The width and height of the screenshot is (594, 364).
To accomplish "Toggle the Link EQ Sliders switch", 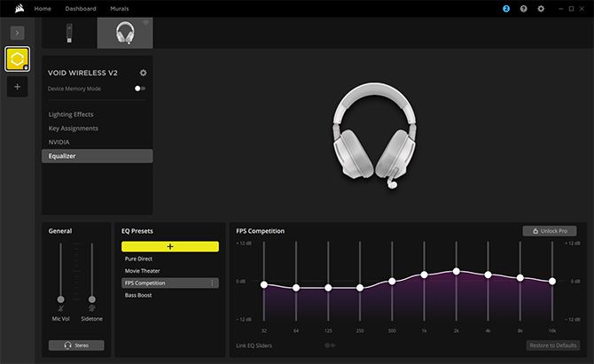I will coord(330,345).
